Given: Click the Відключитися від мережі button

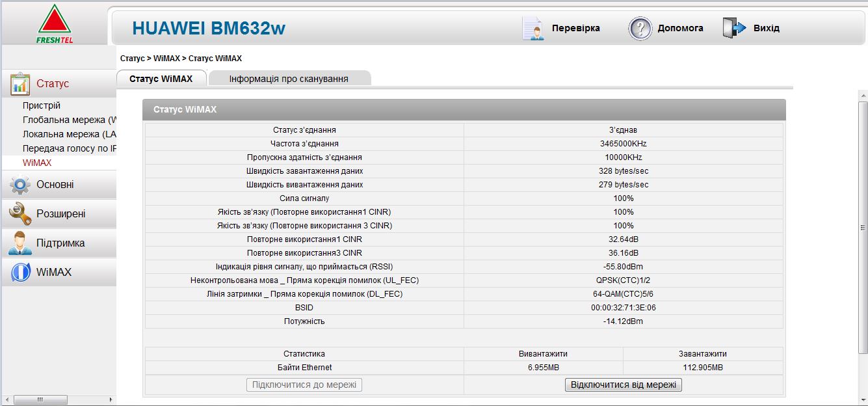Looking at the screenshot, I should [624, 385].
